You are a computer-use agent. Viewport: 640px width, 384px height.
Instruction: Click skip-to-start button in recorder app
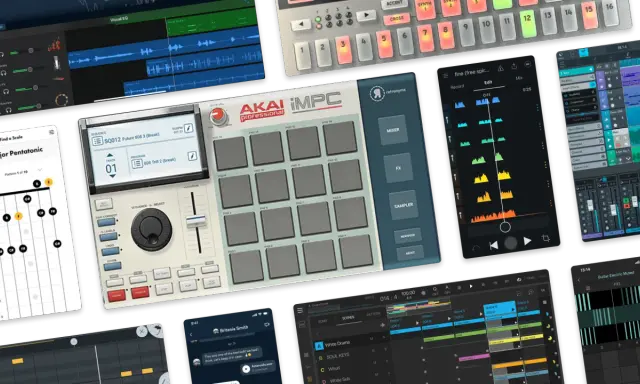tap(493, 245)
